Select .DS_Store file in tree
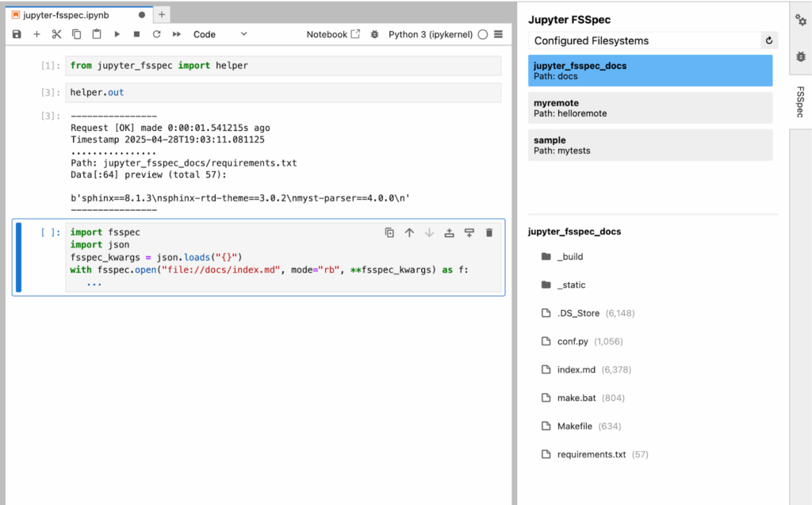The image size is (812, 505). (588, 313)
